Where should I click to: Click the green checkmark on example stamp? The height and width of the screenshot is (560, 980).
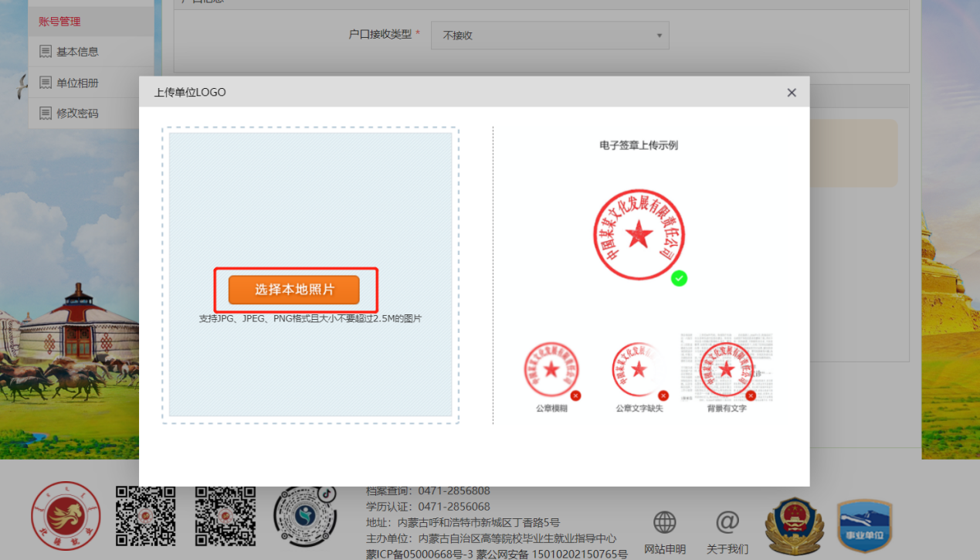679,278
